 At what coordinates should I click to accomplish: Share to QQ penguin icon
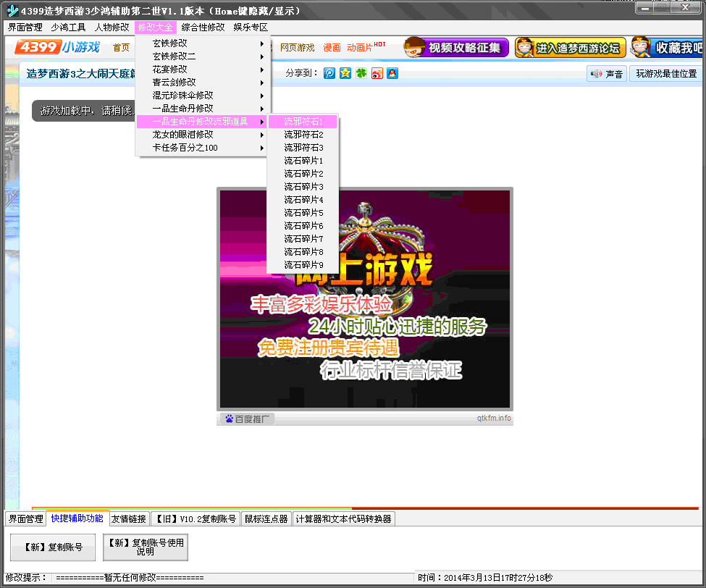(x=392, y=73)
